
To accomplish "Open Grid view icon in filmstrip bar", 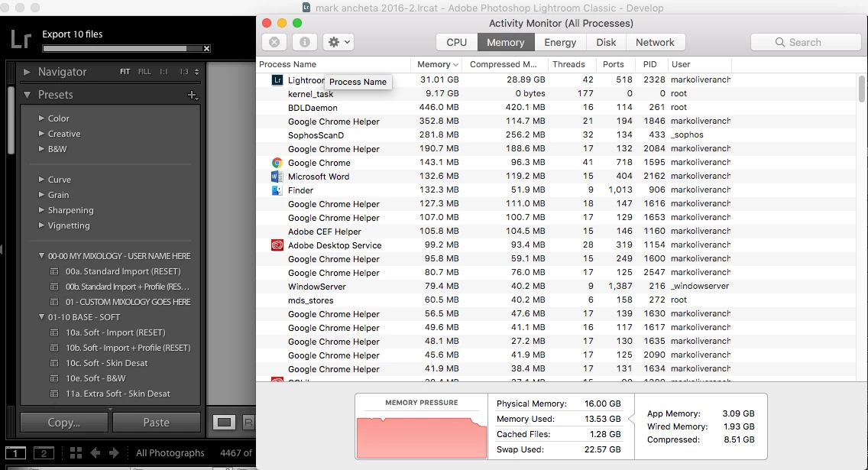I will 76,453.
